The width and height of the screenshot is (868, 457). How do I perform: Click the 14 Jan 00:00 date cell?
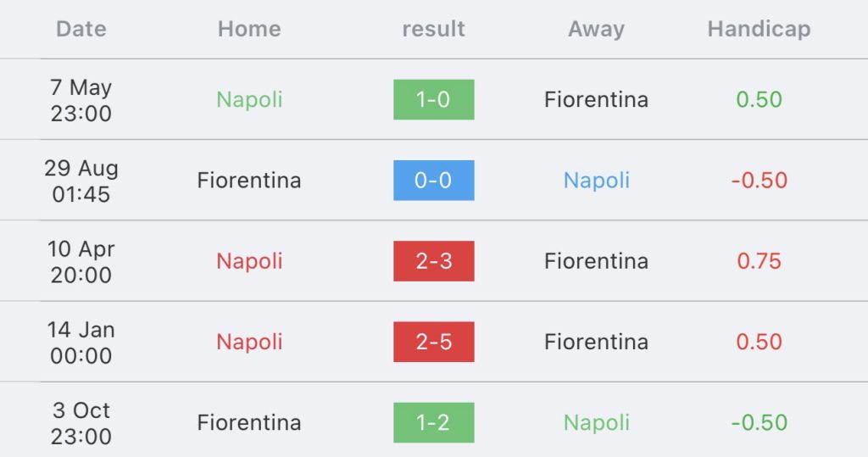[81, 343]
